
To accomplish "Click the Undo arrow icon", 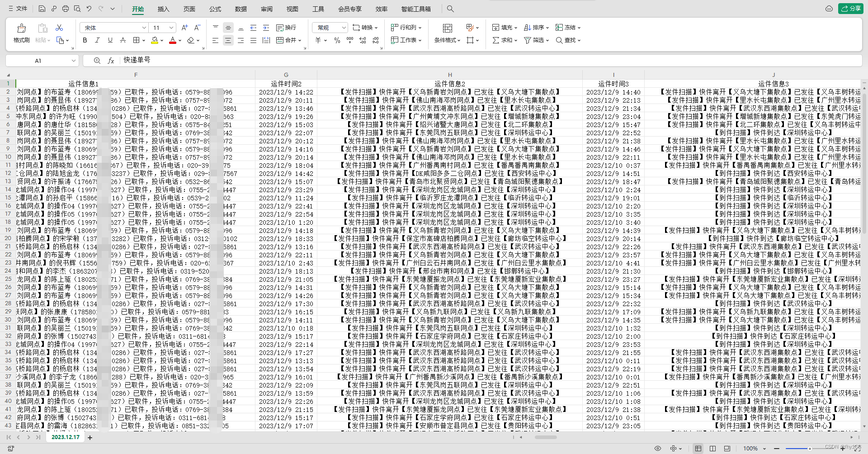I will [x=89, y=9].
